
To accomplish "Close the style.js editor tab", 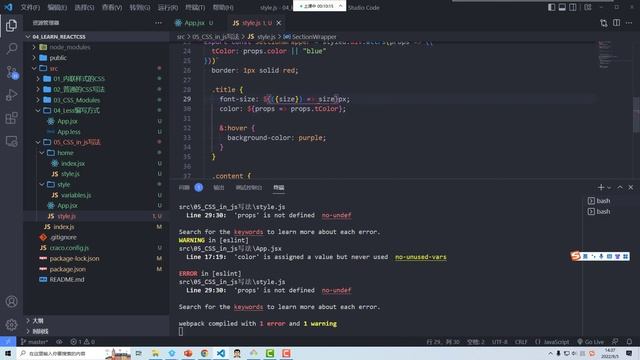I will tap(279, 23).
